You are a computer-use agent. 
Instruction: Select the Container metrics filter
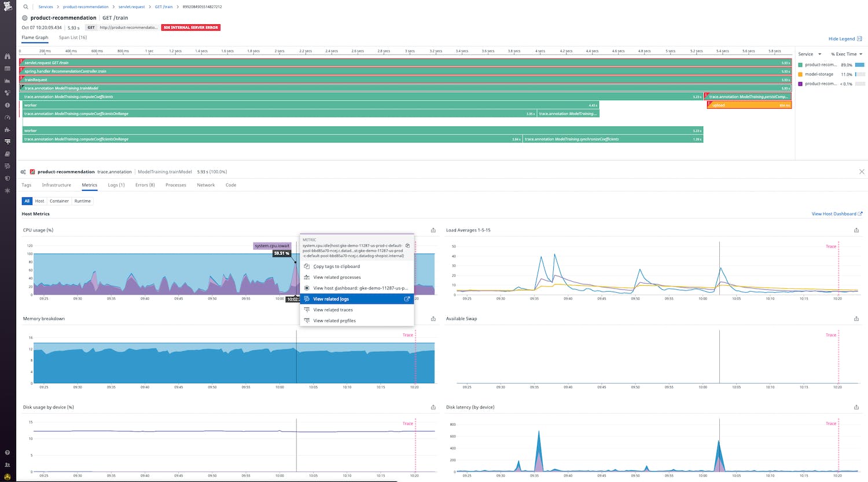(59, 201)
